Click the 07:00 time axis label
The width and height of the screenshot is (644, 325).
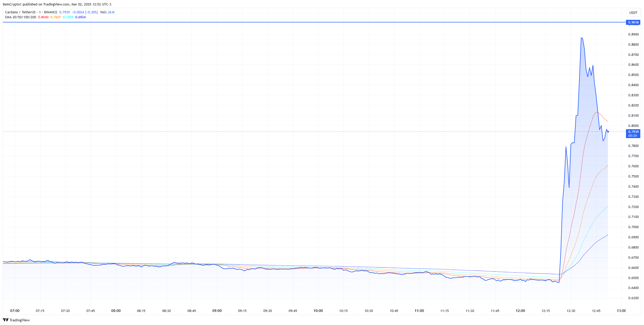point(15,311)
